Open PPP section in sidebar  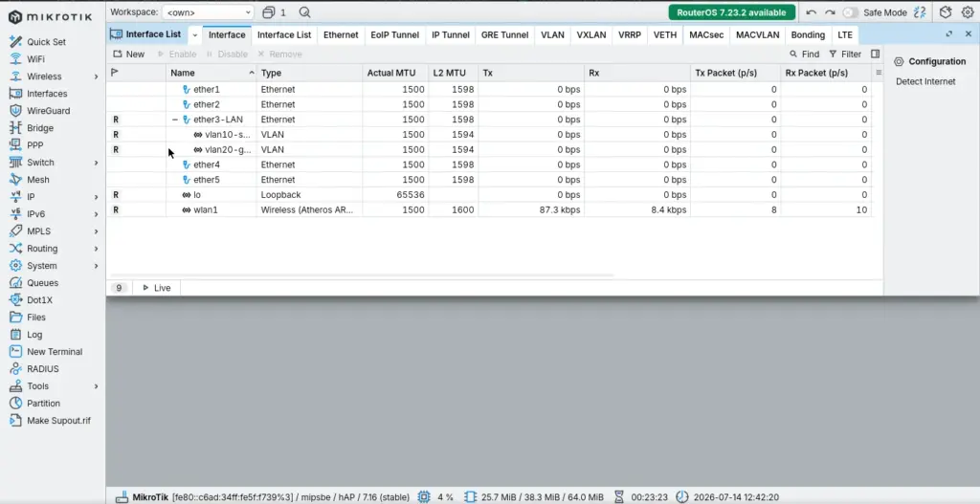[x=34, y=145]
